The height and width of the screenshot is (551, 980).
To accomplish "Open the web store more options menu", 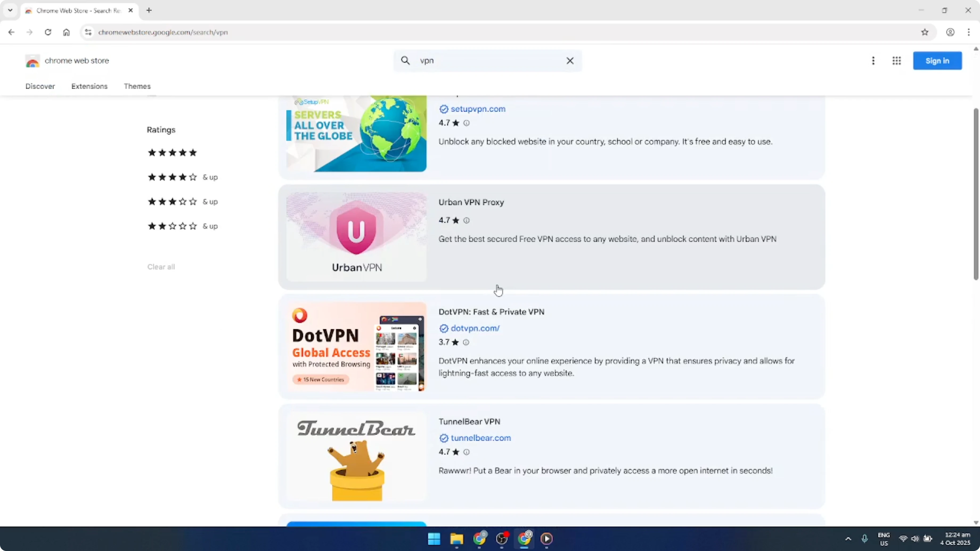I will click(873, 61).
